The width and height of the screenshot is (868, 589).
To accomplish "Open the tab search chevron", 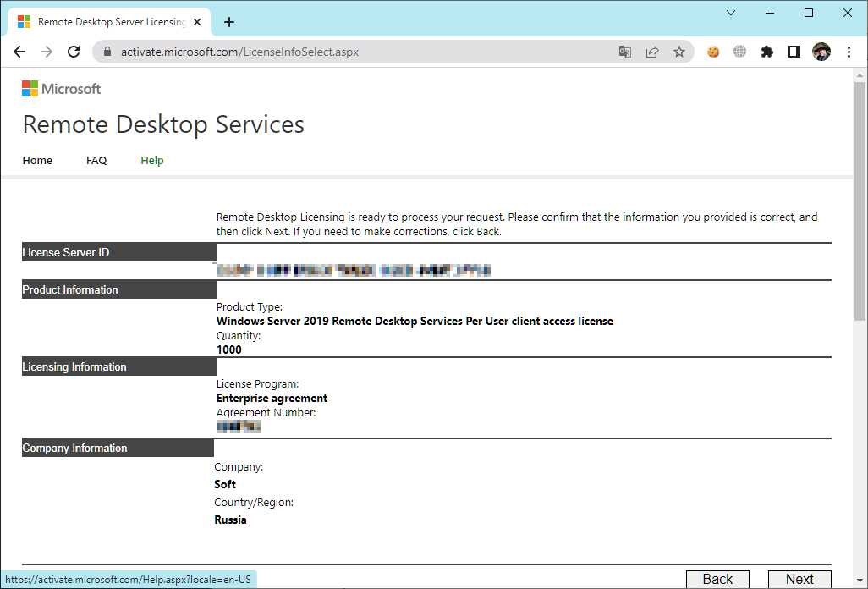I will click(x=731, y=13).
